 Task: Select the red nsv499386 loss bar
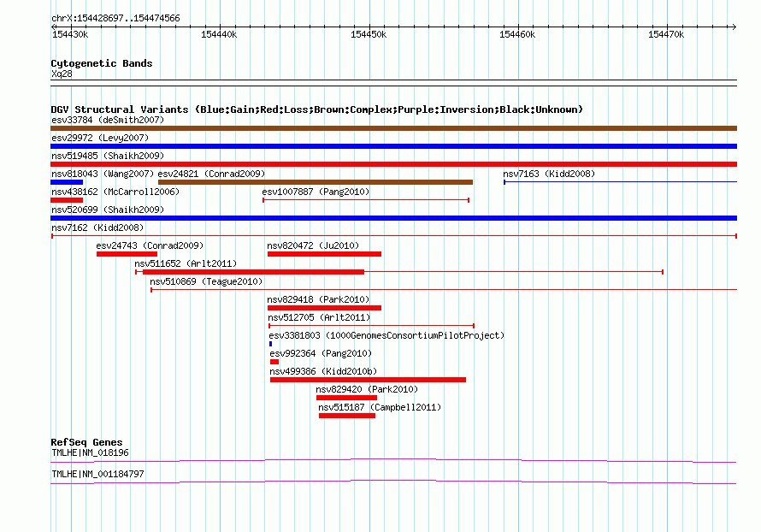pyautogui.click(x=368, y=380)
